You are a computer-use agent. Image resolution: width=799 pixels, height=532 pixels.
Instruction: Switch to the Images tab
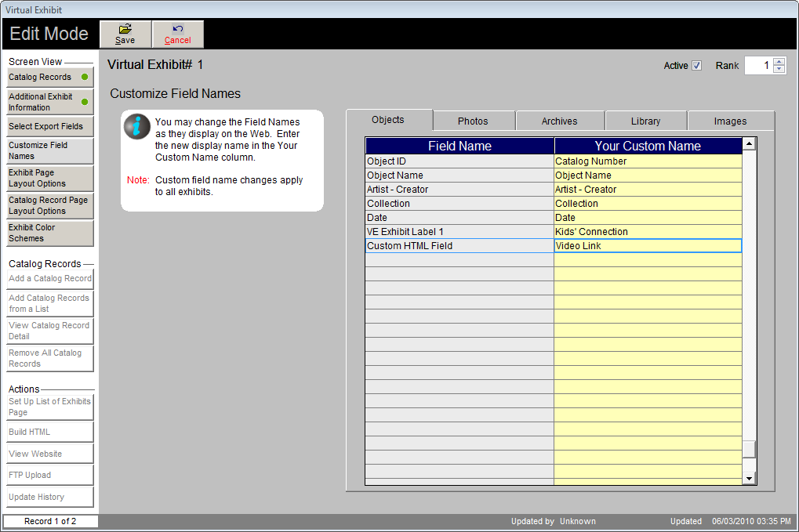(x=730, y=121)
